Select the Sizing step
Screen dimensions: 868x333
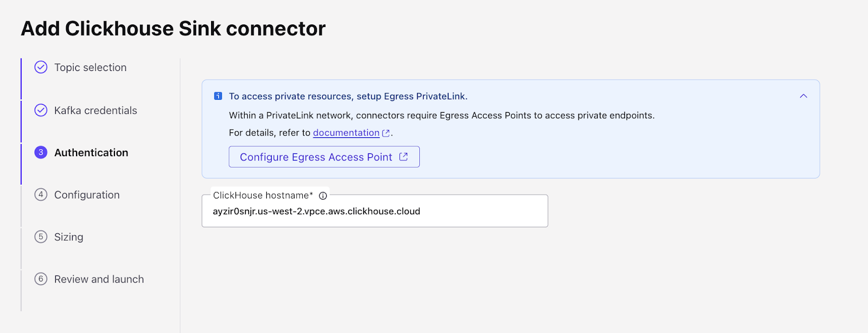pos(68,237)
